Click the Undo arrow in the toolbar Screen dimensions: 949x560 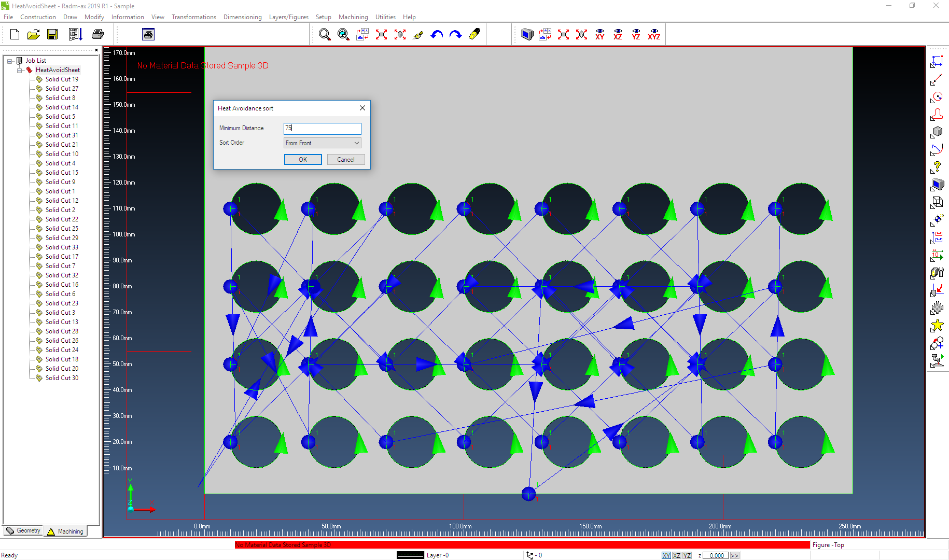coord(437,35)
